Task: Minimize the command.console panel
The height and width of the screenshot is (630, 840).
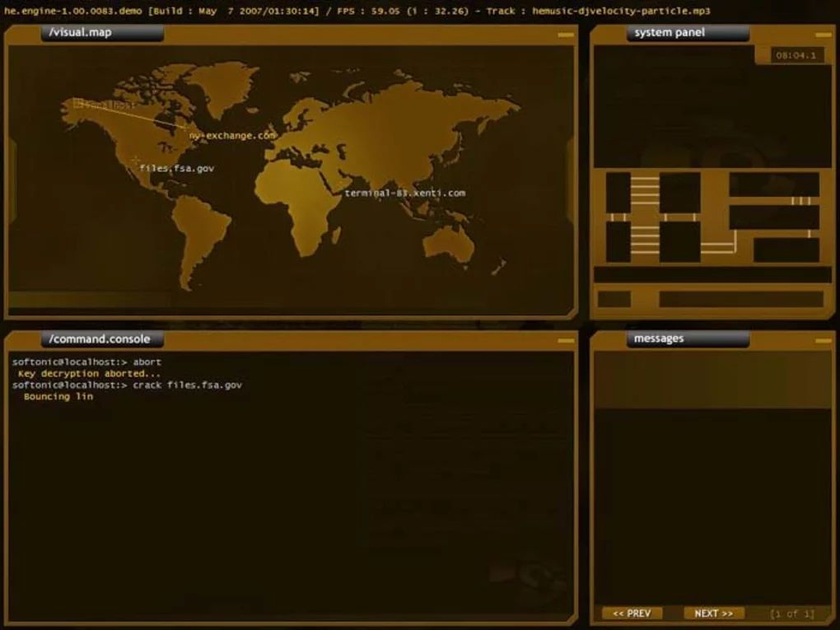Action: pos(567,339)
